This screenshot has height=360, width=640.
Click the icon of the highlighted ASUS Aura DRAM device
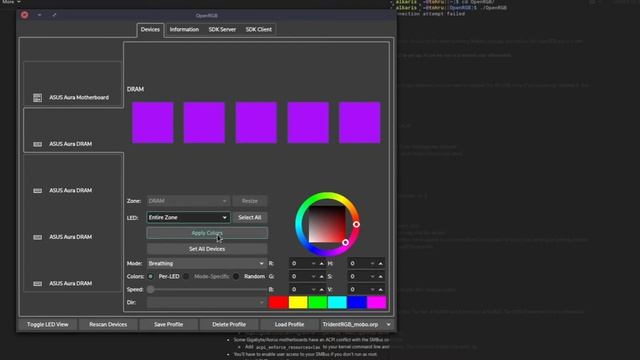click(38, 144)
